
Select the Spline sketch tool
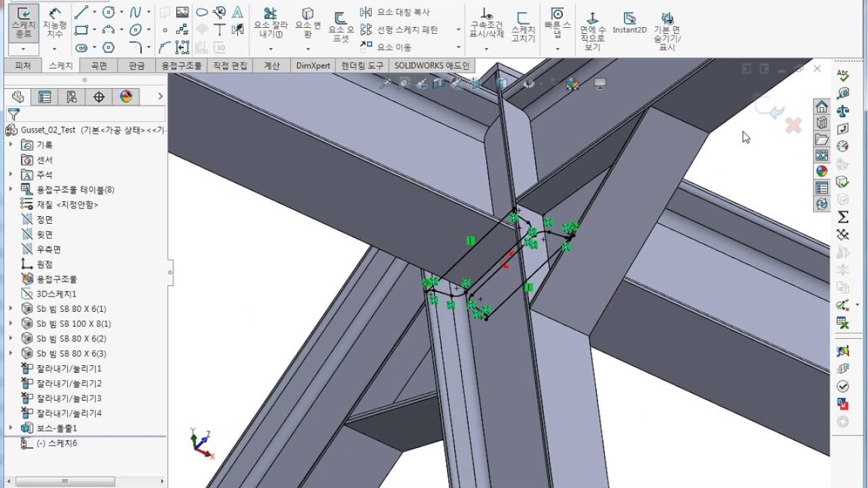(136, 12)
